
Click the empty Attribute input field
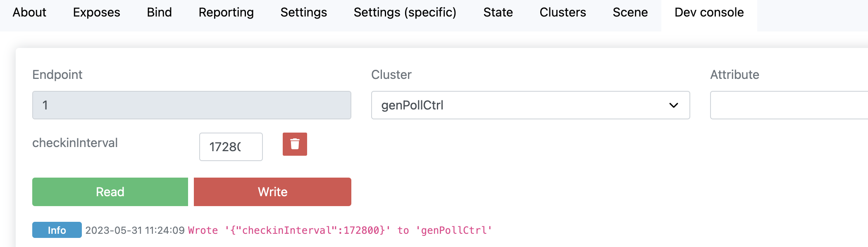coord(789,105)
